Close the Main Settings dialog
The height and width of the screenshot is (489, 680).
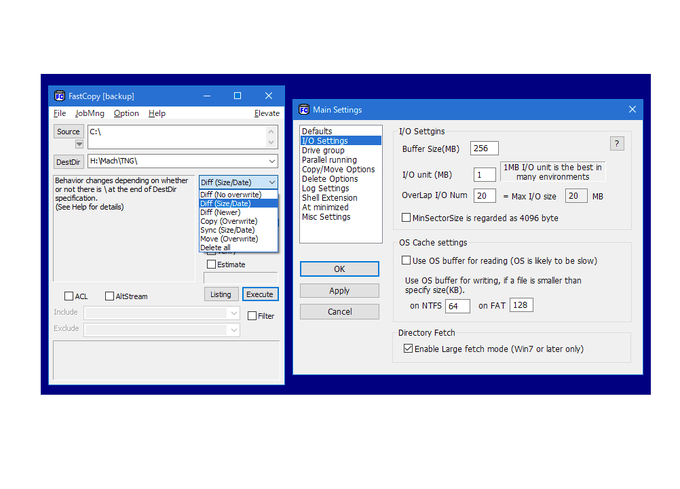(631, 109)
